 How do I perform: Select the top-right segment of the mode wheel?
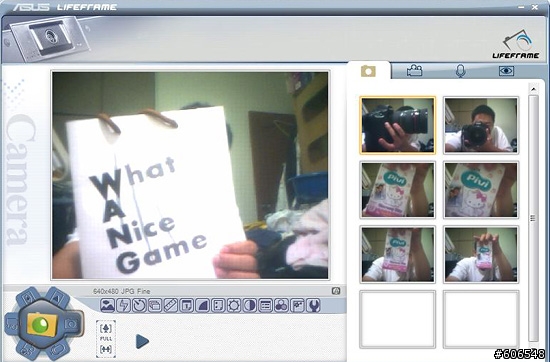click(x=57, y=297)
